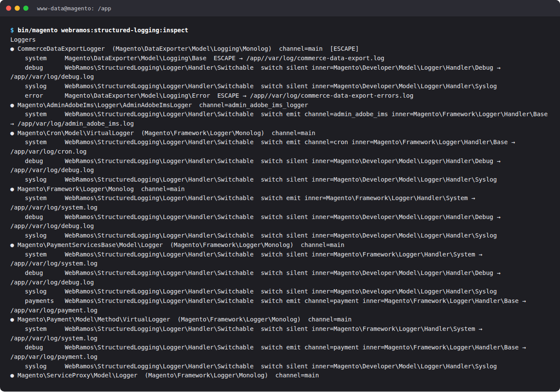Click the /app/var/log/admin_adobe_ims.log path
The image size is (560, 392).
point(75,123)
